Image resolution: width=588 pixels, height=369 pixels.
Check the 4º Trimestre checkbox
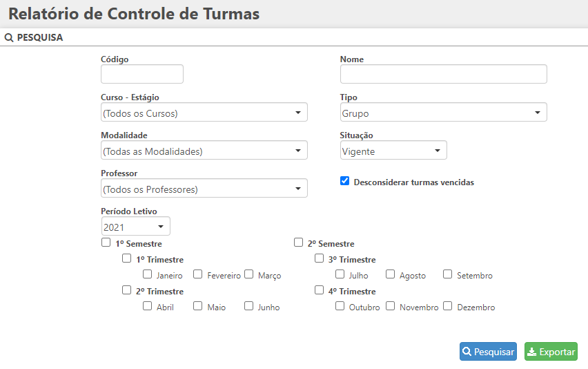click(320, 290)
